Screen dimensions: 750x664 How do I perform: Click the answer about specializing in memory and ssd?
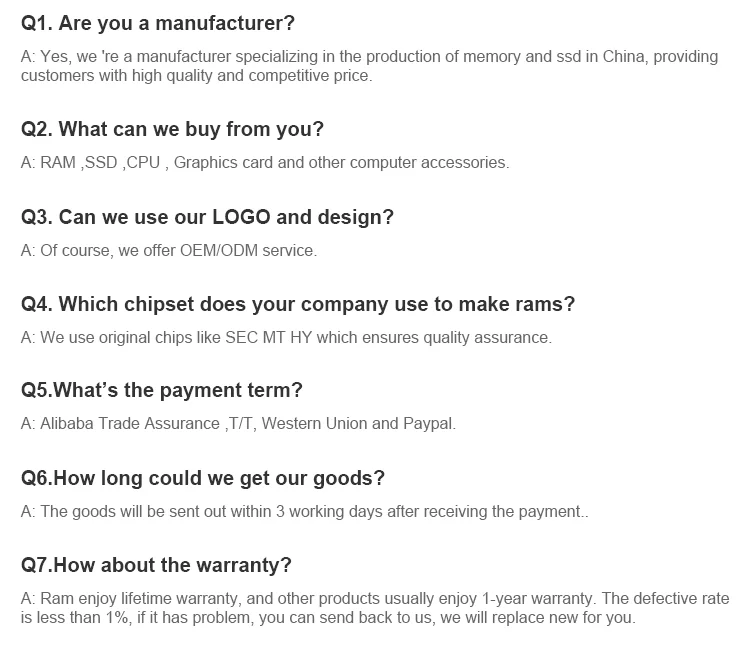pyautogui.click(x=369, y=57)
